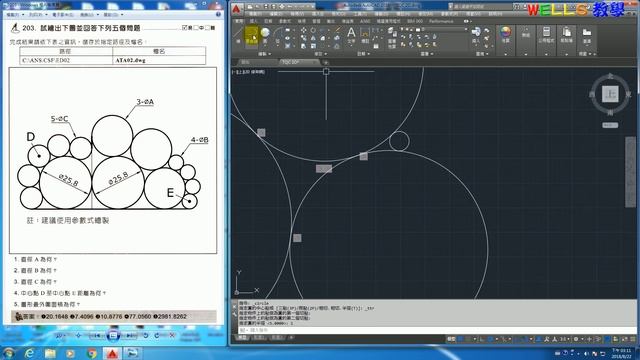
Task: Click the drawing answers bar in question window
Action: (114, 316)
